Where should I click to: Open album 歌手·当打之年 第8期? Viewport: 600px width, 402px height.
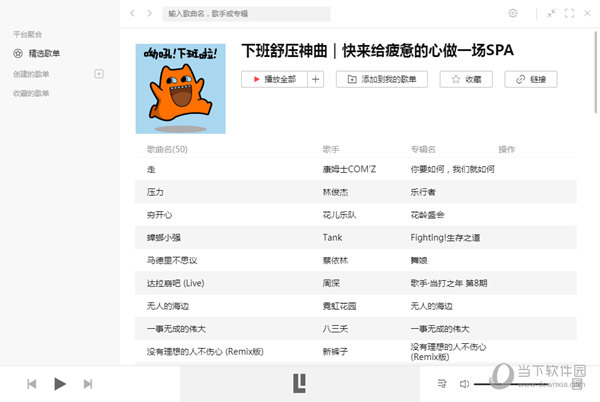pos(449,283)
